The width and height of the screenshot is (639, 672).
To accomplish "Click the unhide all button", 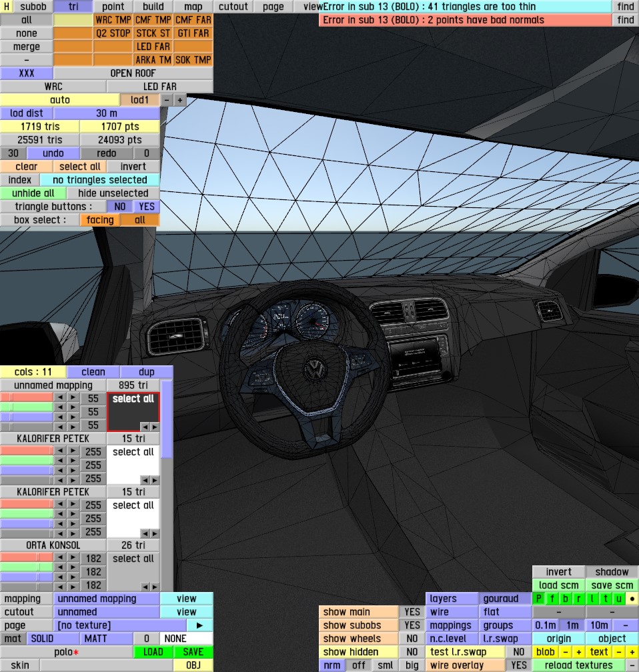I will (x=33, y=193).
